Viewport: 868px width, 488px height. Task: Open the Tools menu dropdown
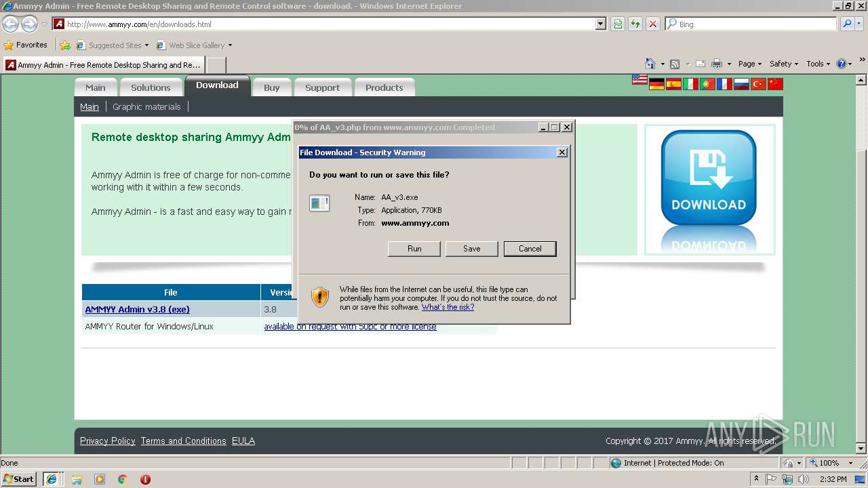pyautogui.click(x=818, y=64)
